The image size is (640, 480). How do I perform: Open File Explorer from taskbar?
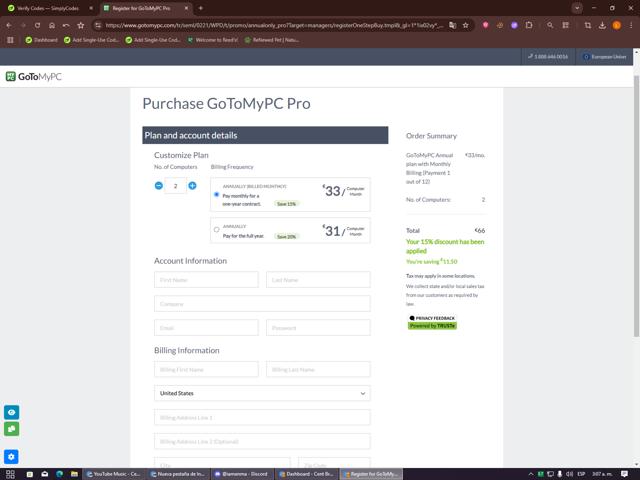tap(74, 474)
